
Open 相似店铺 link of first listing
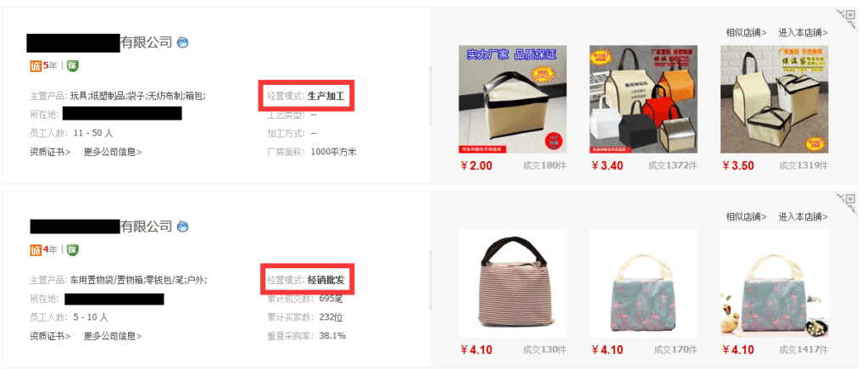pos(746,33)
